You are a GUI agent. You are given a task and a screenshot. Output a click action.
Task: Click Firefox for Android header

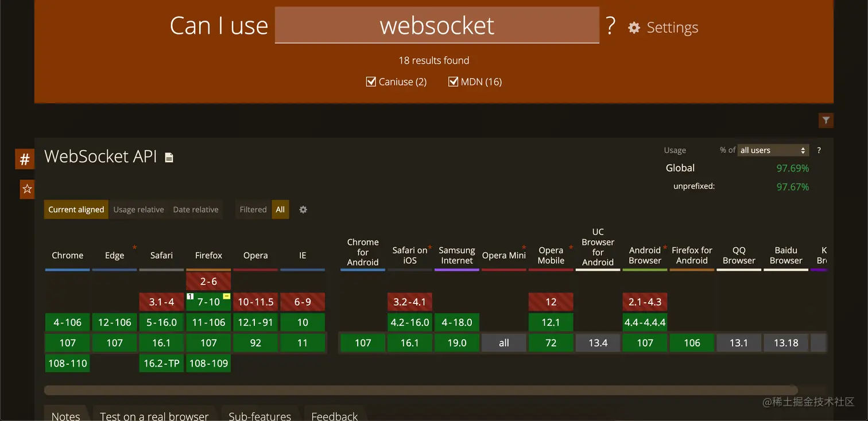tap(692, 255)
